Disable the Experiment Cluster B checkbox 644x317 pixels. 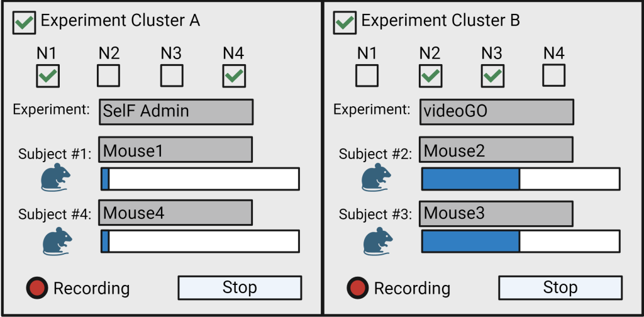(345, 23)
